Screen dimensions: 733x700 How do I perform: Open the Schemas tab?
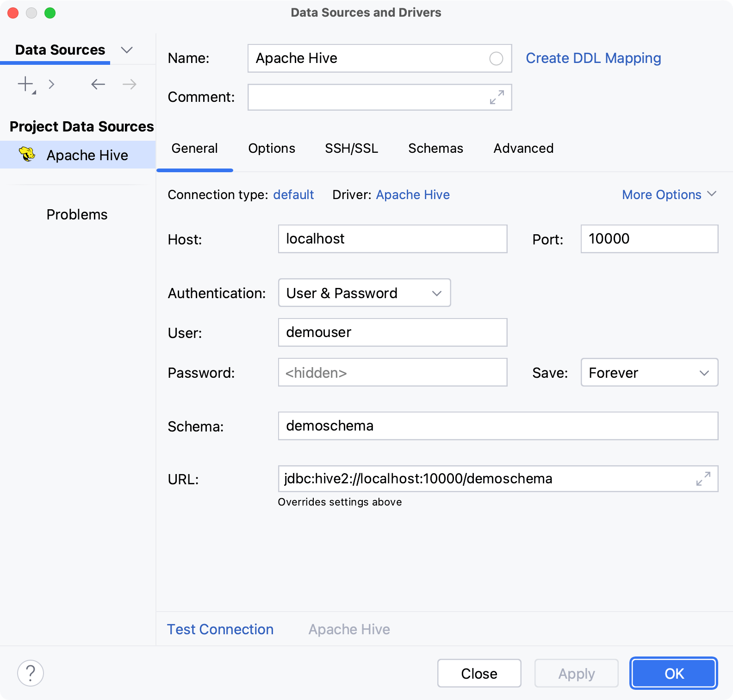435,149
